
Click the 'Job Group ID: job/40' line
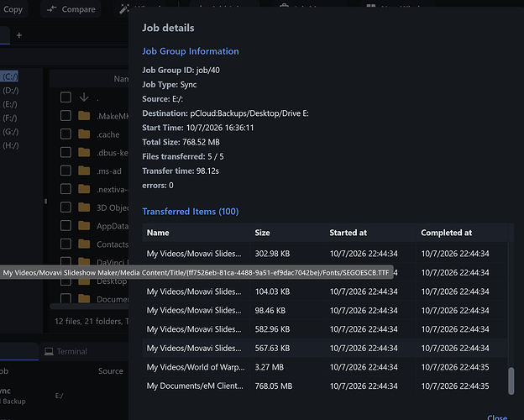tap(181, 71)
